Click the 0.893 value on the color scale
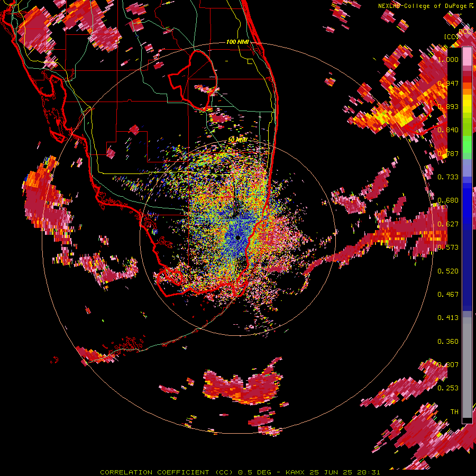The width and height of the screenshot is (476, 476). coord(448,106)
